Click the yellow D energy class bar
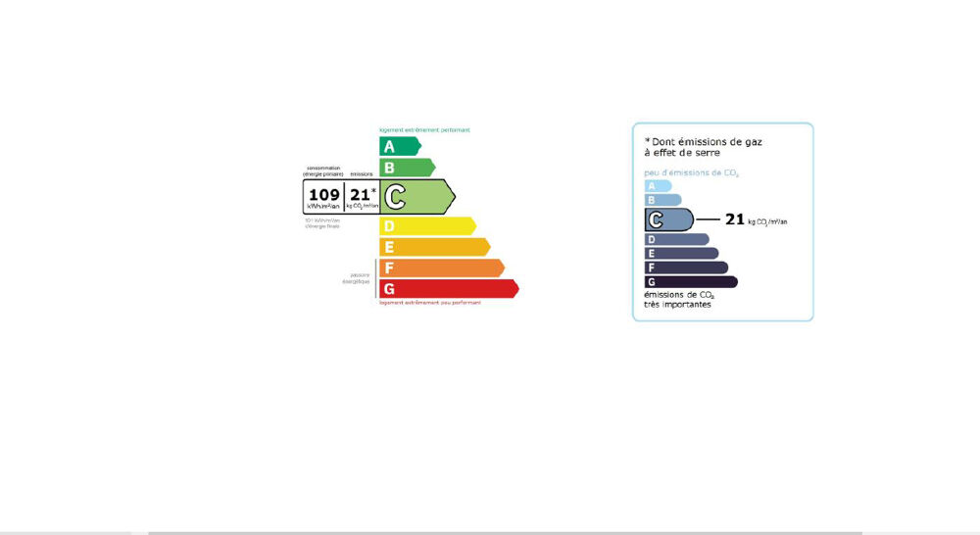980x535 pixels. coord(427,226)
